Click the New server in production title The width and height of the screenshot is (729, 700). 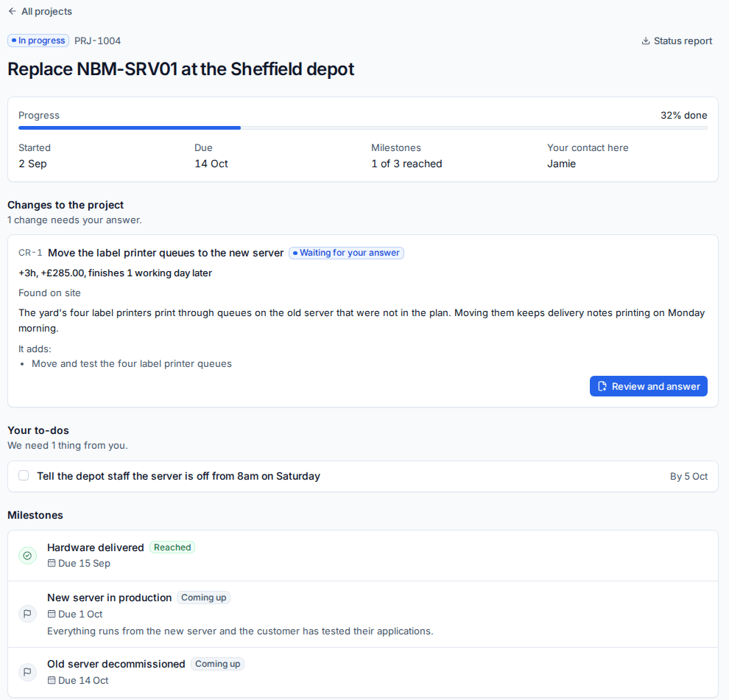(110, 598)
